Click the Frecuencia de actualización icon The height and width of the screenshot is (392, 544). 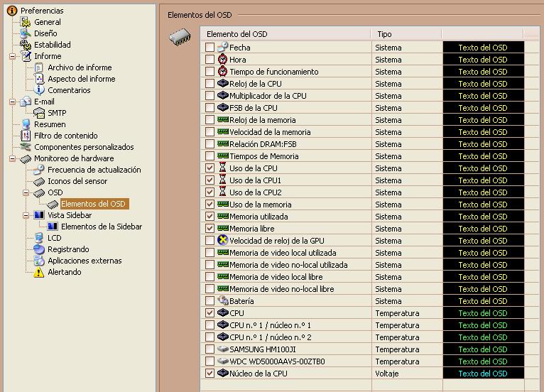[39, 170]
